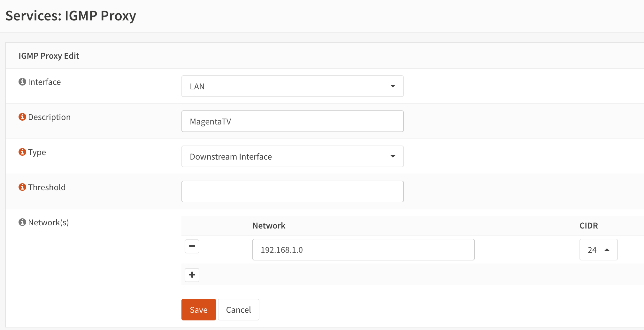Expand the Type dropdown showing Downstream Interface

292,156
